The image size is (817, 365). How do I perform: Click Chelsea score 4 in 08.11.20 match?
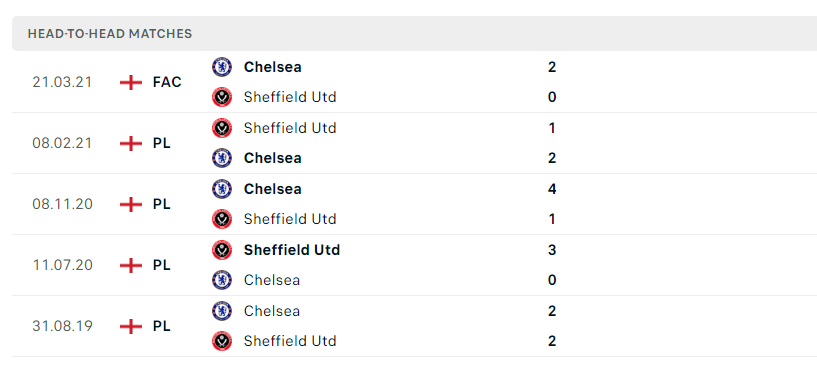point(552,188)
